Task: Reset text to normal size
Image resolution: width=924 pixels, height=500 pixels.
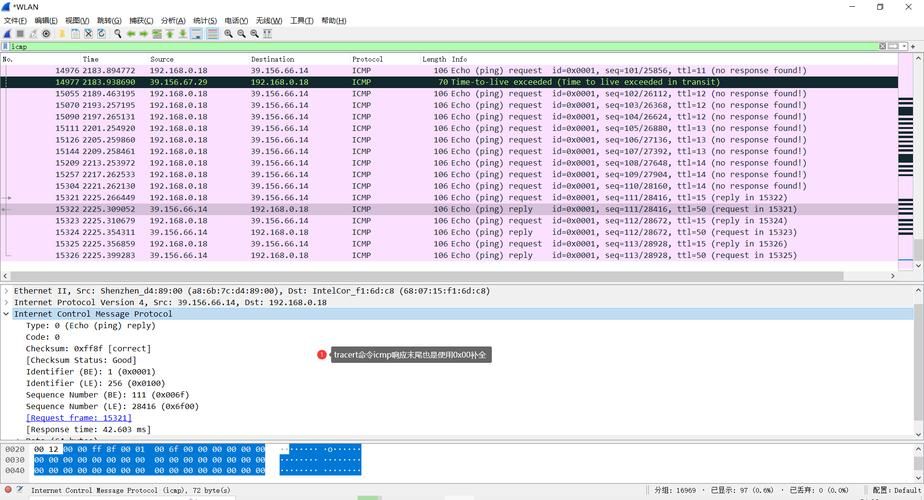Action: click(x=255, y=34)
